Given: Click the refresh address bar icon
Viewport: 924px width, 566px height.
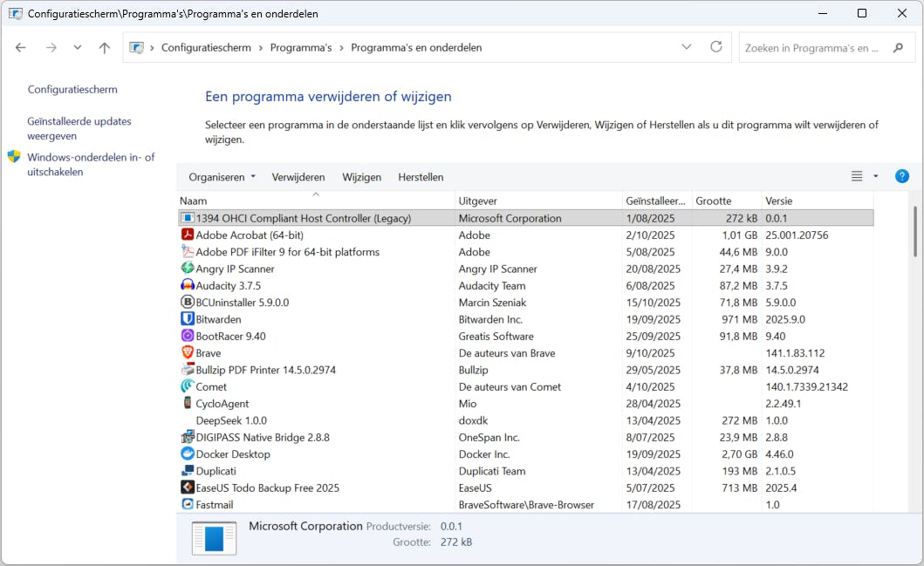Looking at the screenshot, I should coord(716,47).
